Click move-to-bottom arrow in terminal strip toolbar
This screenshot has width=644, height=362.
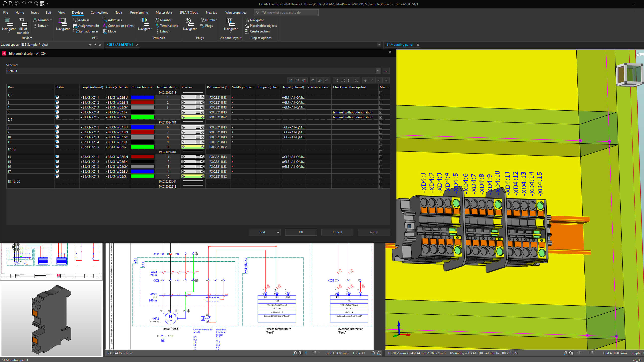pyautogui.click(x=386, y=80)
